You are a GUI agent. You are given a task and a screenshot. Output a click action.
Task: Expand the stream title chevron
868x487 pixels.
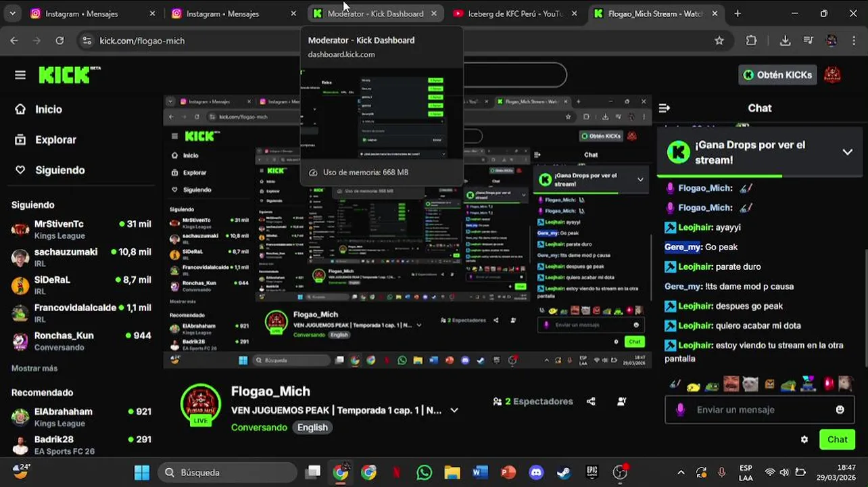coord(454,410)
